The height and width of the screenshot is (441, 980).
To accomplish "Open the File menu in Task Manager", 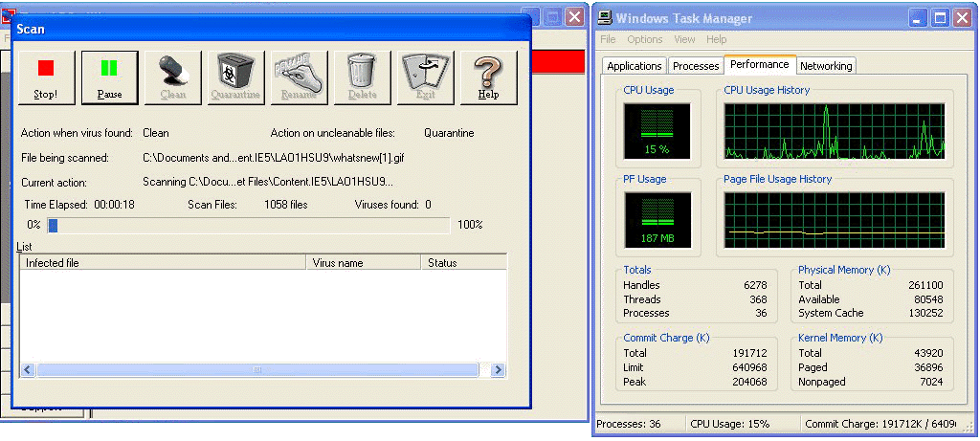I will [x=609, y=40].
